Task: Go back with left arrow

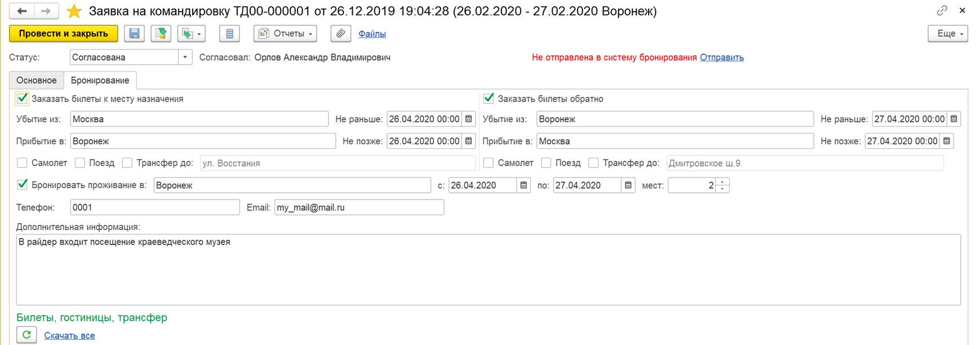Action: (22, 11)
